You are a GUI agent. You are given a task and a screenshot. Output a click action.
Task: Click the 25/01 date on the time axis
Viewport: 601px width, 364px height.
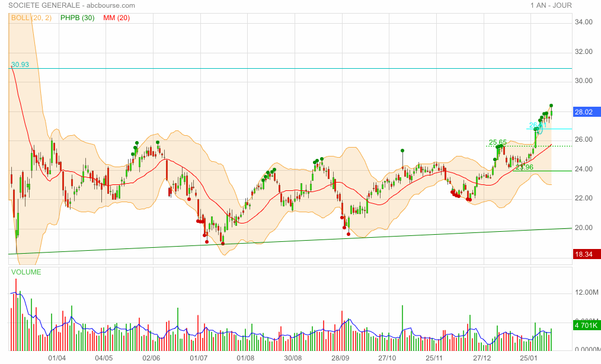pos(529,358)
